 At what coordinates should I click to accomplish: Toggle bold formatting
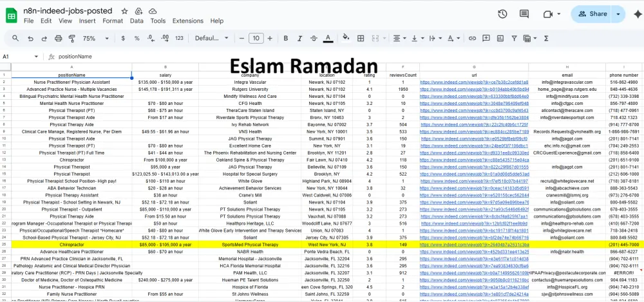pos(285,38)
